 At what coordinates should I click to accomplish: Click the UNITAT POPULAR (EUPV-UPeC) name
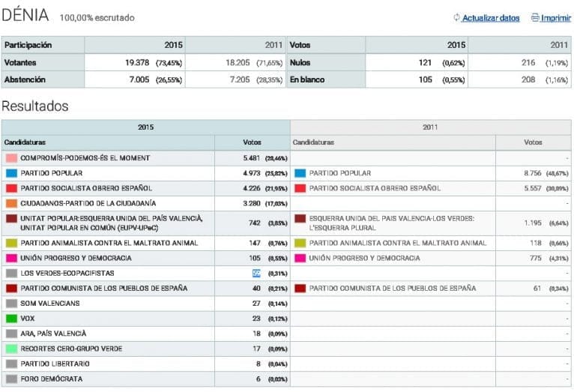click(112, 223)
